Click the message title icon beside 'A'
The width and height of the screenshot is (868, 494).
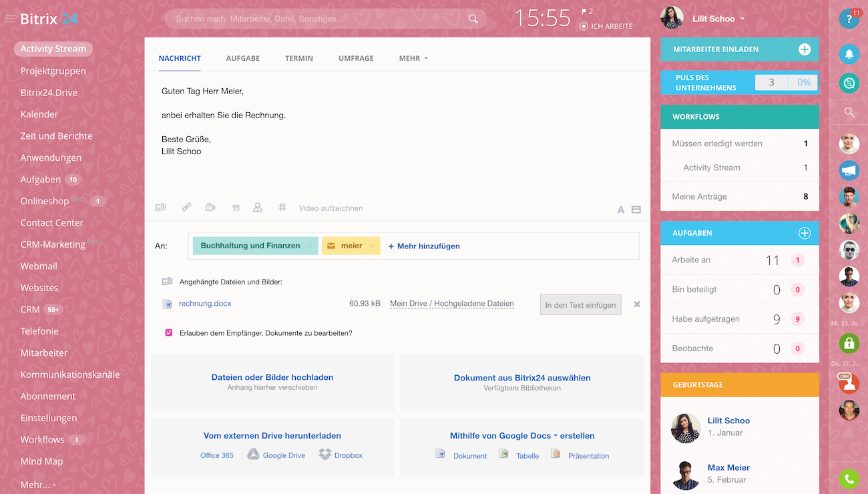coord(636,210)
